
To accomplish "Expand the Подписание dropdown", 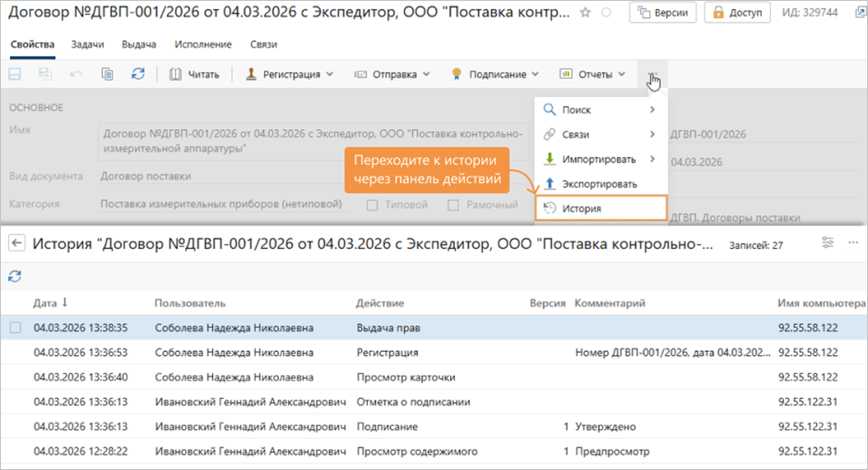I will (495, 74).
